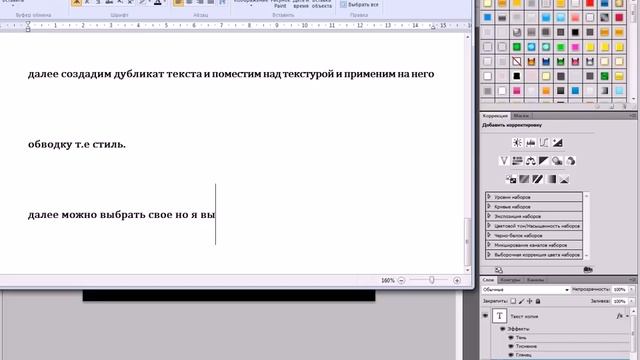Open the Заливка slider arrow

[632, 301]
